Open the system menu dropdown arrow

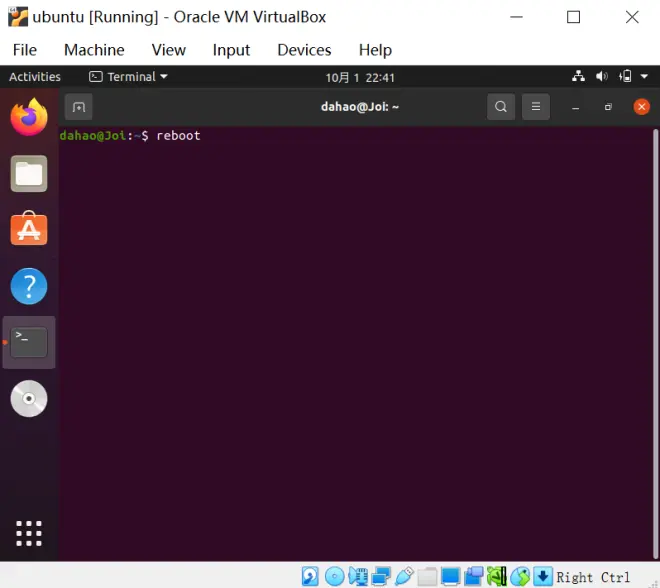(x=644, y=77)
